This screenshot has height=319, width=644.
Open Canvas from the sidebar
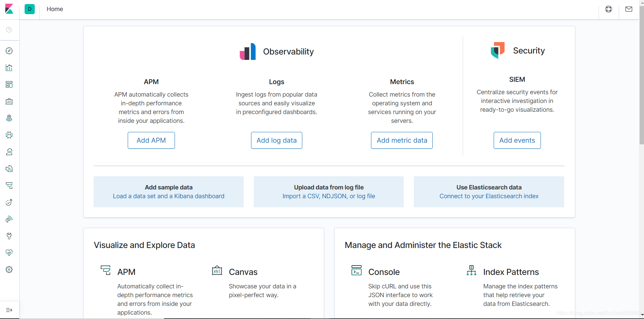pos(9,101)
